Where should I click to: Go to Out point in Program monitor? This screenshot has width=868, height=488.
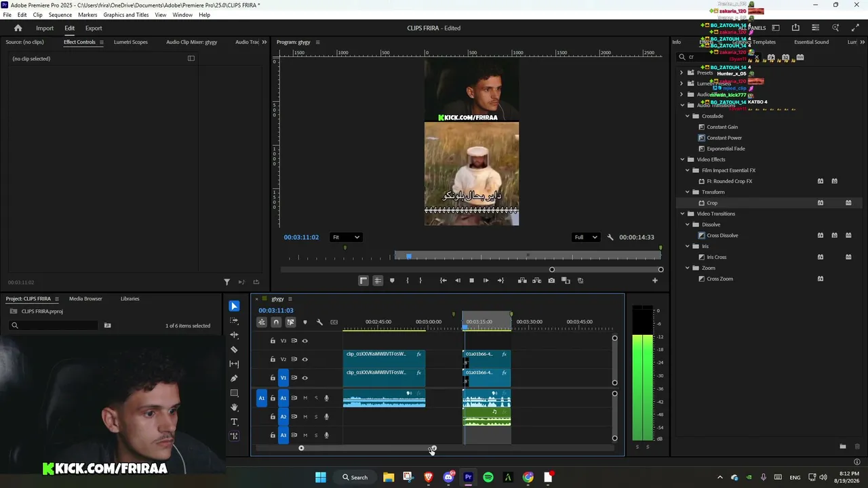(x=500, y=281)
